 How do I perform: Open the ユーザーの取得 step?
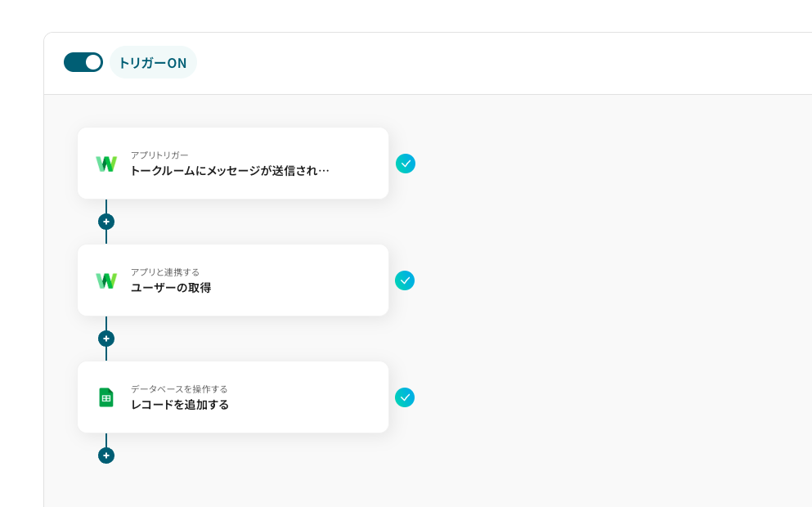233,280
